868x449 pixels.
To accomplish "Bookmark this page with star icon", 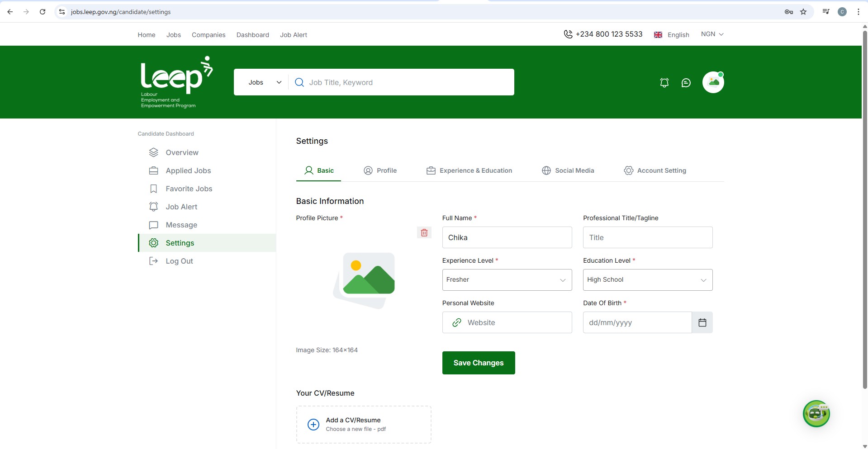I will pos(803,12).
